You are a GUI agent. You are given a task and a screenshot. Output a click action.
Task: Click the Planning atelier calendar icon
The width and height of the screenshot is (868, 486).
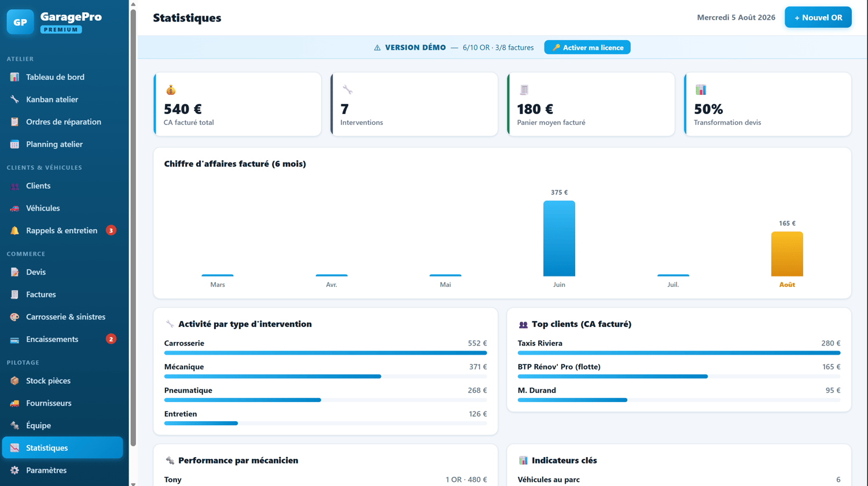[14, 144]
